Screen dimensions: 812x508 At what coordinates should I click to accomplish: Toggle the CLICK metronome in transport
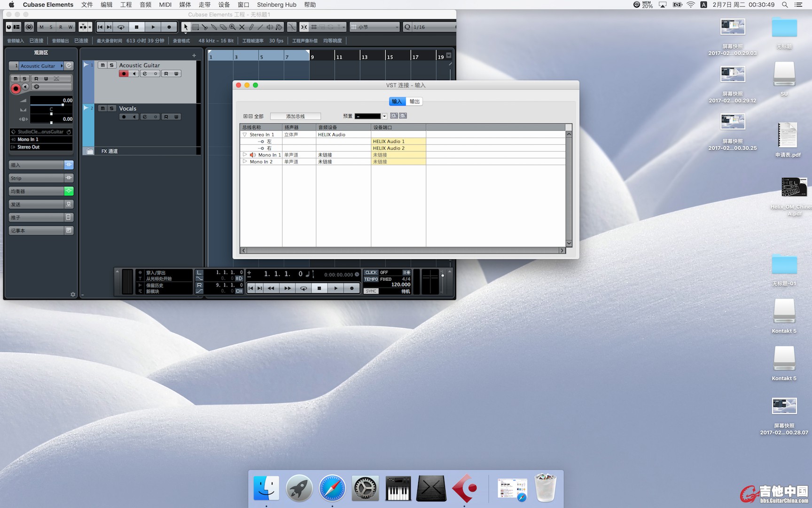pyautogui.click(x=371, y=272)
